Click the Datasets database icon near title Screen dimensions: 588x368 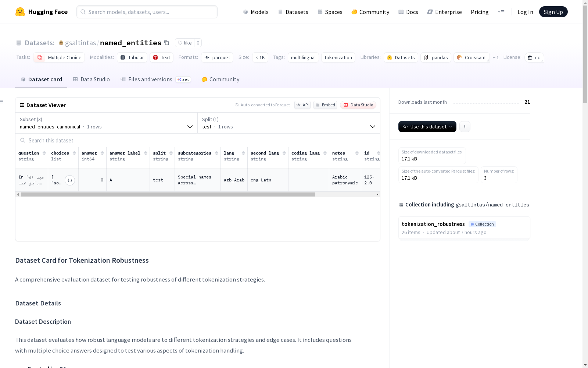19,43
